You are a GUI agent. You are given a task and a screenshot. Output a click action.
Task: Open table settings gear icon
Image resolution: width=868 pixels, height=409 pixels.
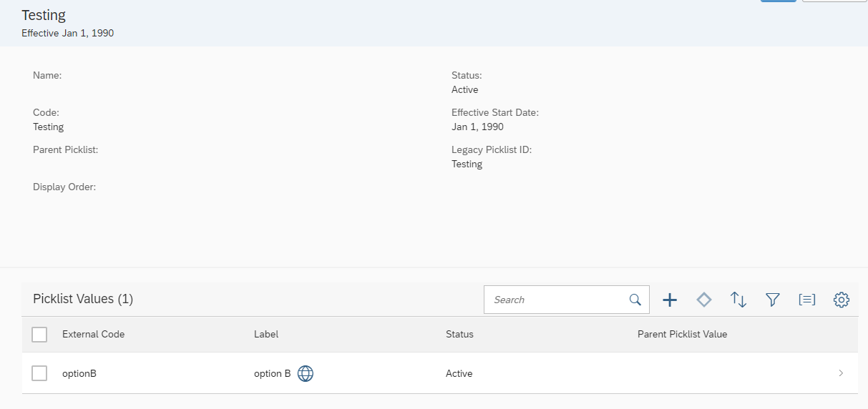coord(842,300)
